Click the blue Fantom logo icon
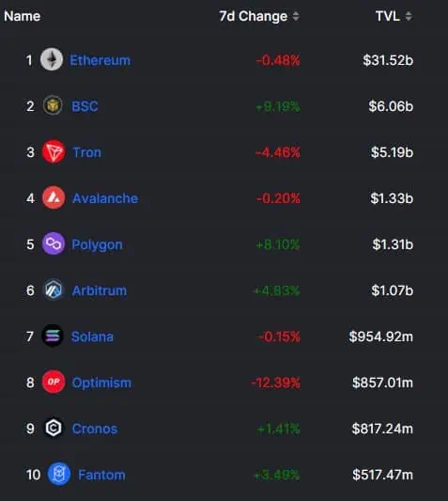The height and width of the screenshot is (501, 448). click(59, 474)
